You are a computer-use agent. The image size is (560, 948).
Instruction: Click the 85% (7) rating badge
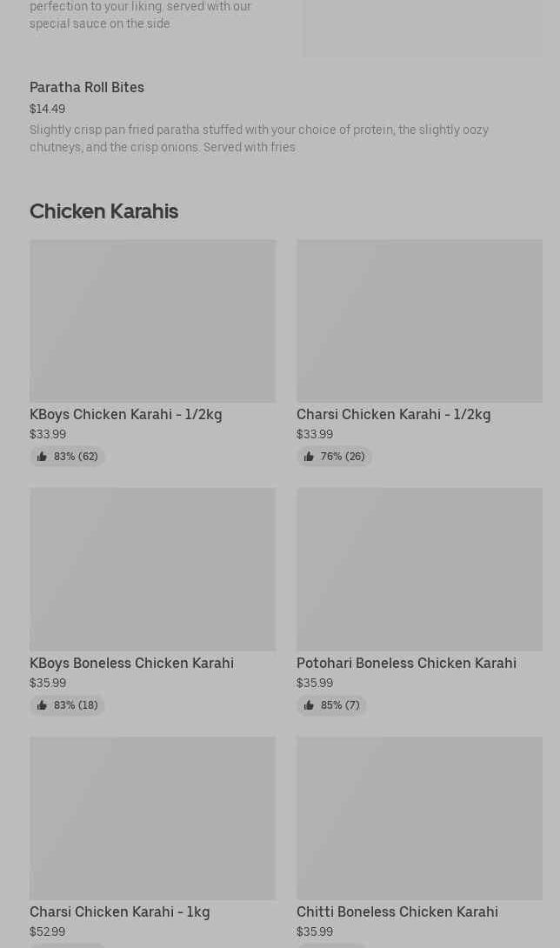pyautogui.click(x=332, y=705)
